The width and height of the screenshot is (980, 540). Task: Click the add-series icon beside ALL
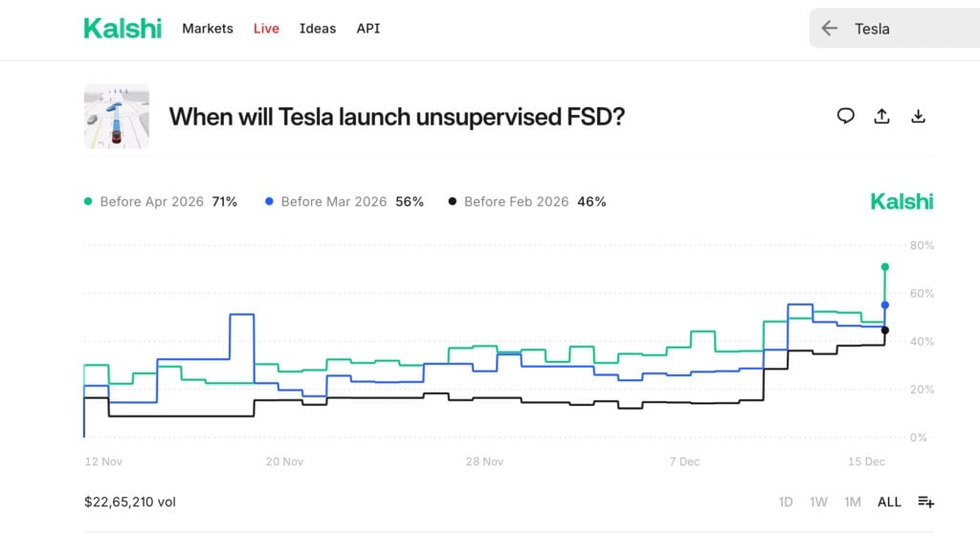pyautogui.click(x=925, y=502)
